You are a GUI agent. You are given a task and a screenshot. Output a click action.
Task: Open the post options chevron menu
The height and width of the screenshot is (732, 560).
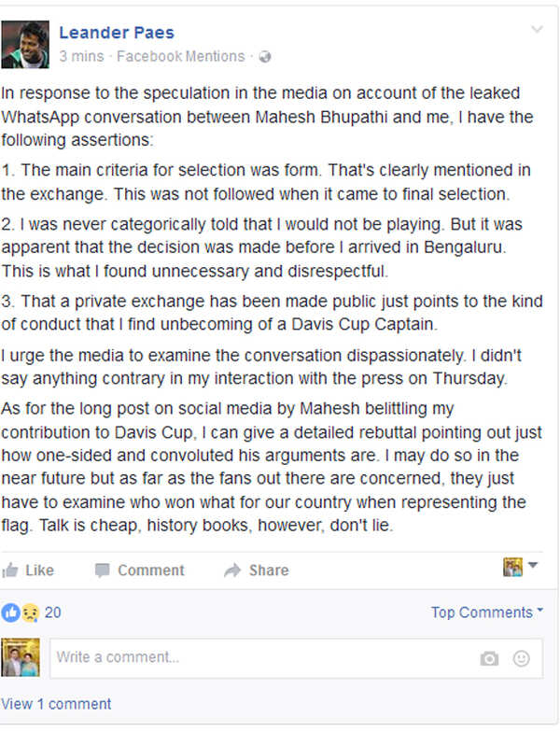(x=537, y=30)
